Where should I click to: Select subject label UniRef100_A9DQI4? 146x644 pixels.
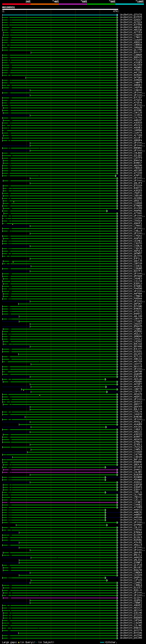131,42
